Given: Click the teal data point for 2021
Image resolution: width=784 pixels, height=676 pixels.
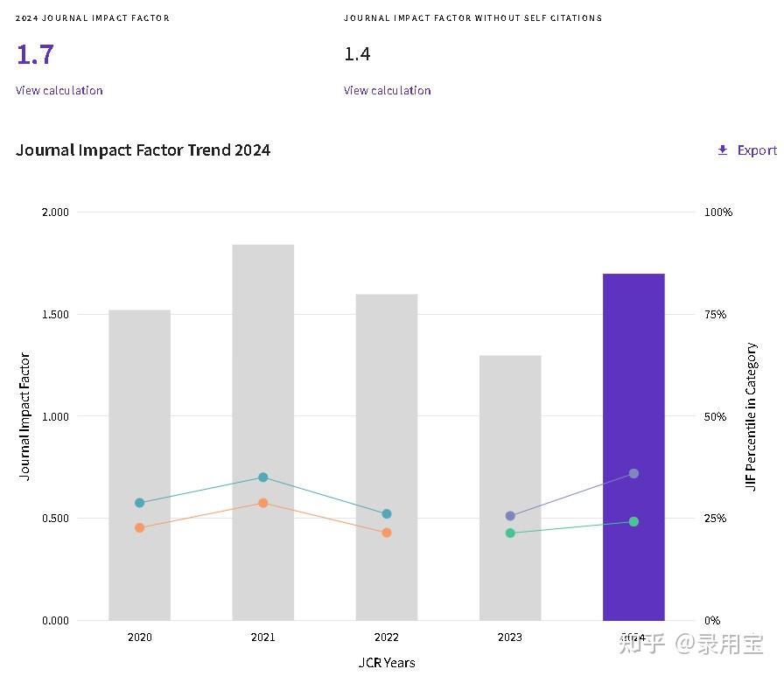Looking at the screenshot, I should point(263,477).
